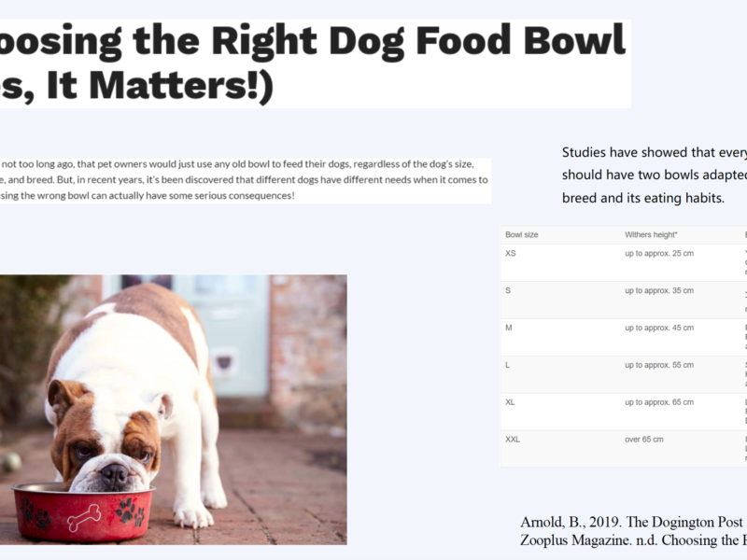Click 'up to approx. 45 cm' cell
The width and height of the screenshot is (747, 560).
click(x=659, y=328)
